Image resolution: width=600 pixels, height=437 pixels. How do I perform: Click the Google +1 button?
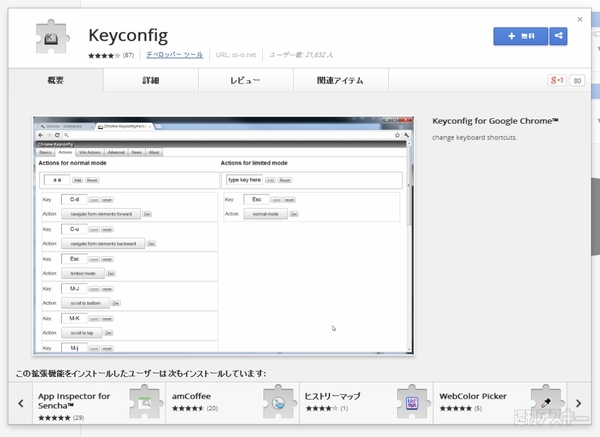(x=557, y=80)
